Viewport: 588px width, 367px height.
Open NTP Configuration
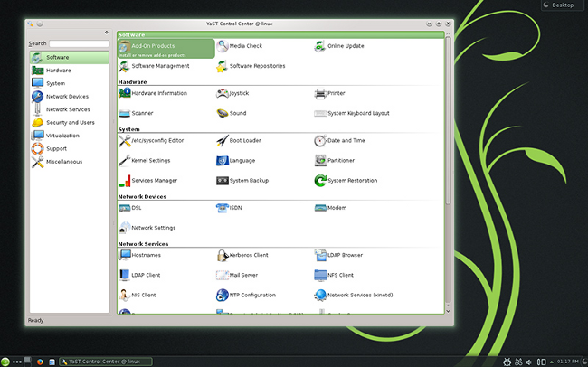point(246,295)
